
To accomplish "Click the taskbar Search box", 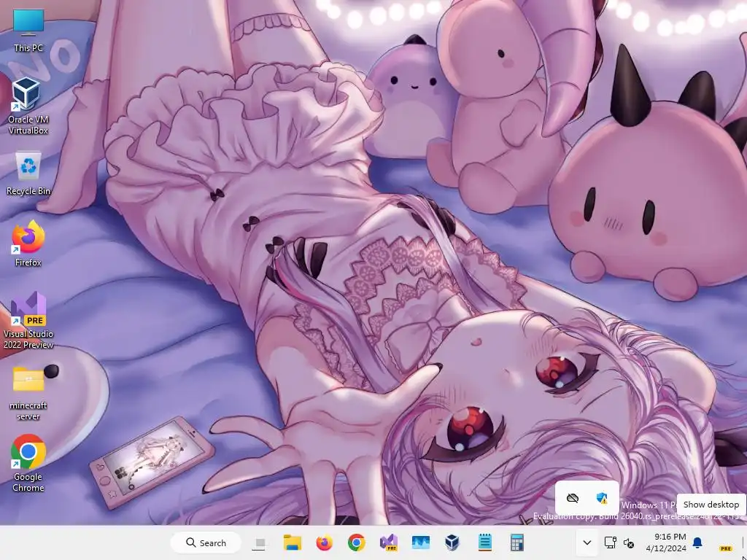I will coord(206,542).
